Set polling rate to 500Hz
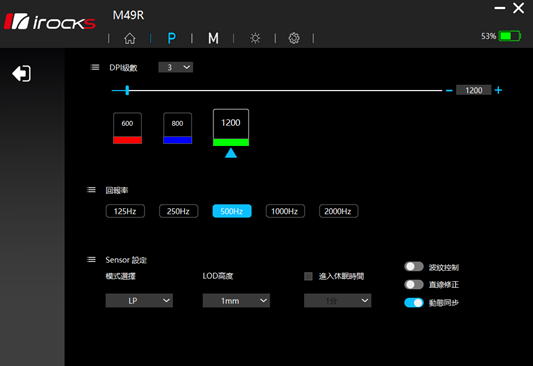Viewport: 533px width, 366px height. [x=232, y=211]
